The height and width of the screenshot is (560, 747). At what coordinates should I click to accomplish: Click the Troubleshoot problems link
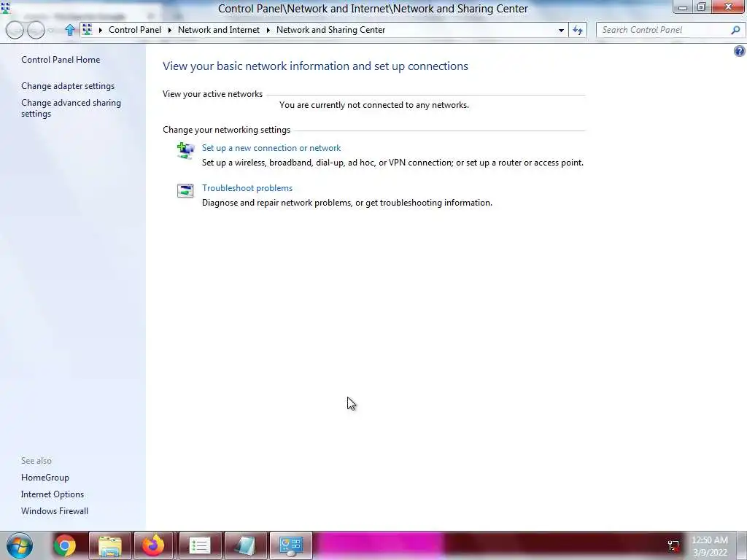247,188
